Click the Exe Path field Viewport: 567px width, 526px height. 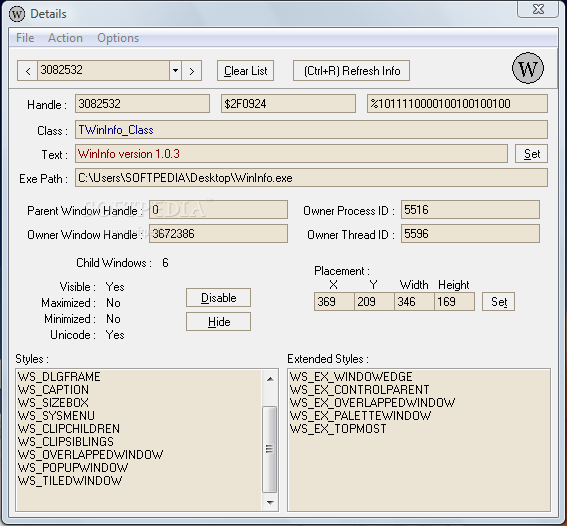pos(311,178)
